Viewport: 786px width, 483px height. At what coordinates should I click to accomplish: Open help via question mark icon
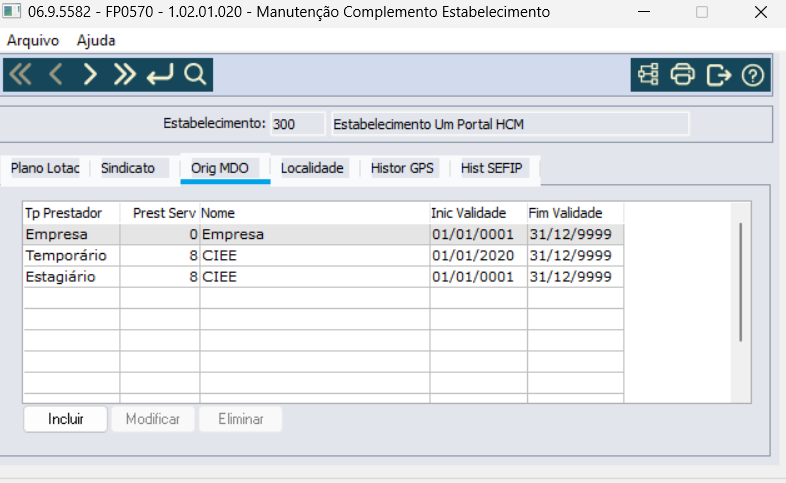point(752,75)
